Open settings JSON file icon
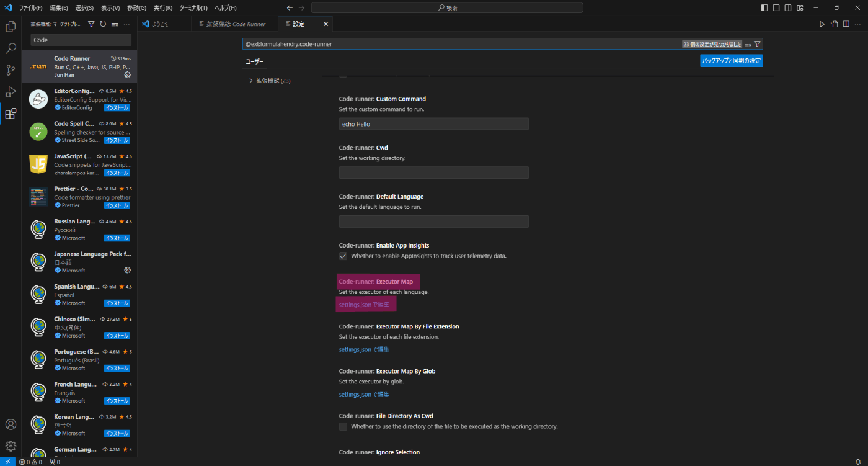The width and height of the screenshot is (868, 466). click(x=835, y=24)
